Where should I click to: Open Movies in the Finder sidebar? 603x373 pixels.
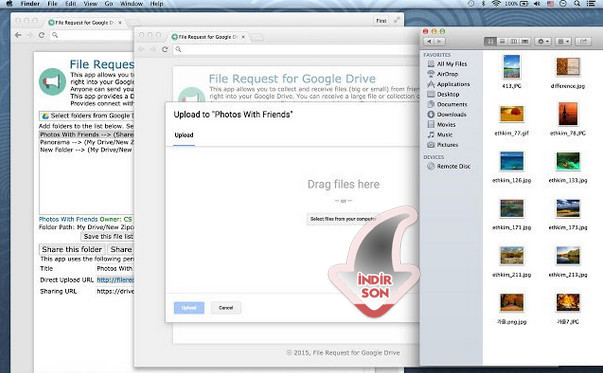tap(441, 125)
